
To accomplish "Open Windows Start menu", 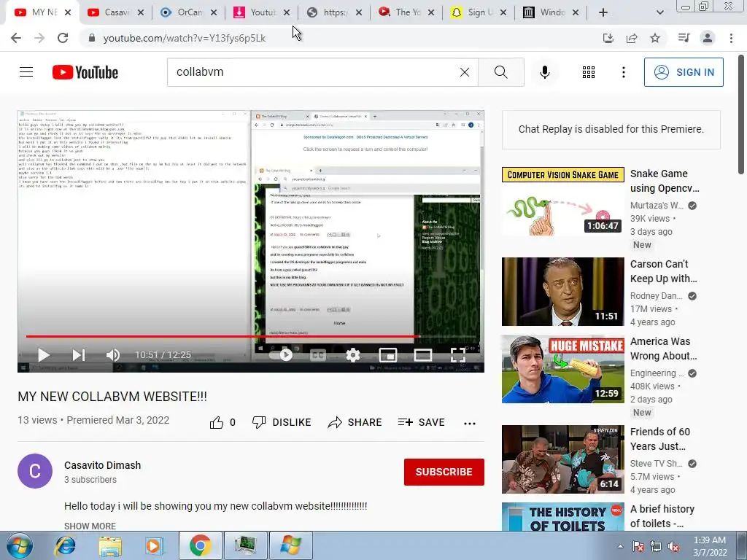I will pyautogui.click(x=19, y=545).
